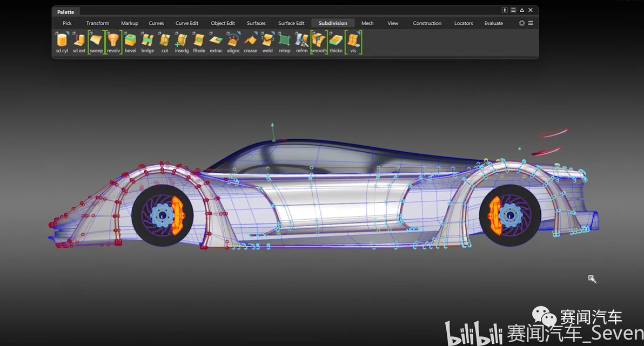The width and height of the screenshot is (644, 346).
Task: Choose the bevel tool icon
Action: pyautogui.click(x=130, y=40)
